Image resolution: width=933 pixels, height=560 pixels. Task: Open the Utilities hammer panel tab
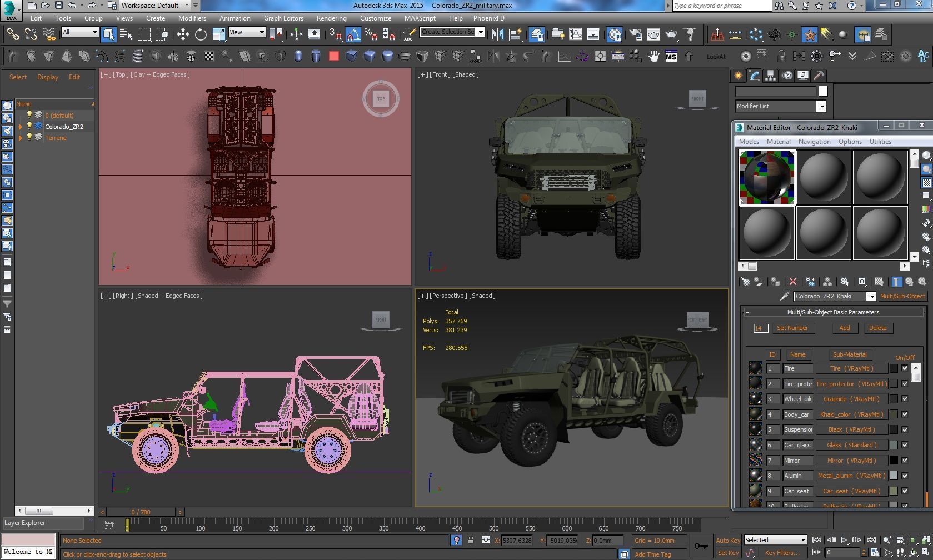coord(819,76)
